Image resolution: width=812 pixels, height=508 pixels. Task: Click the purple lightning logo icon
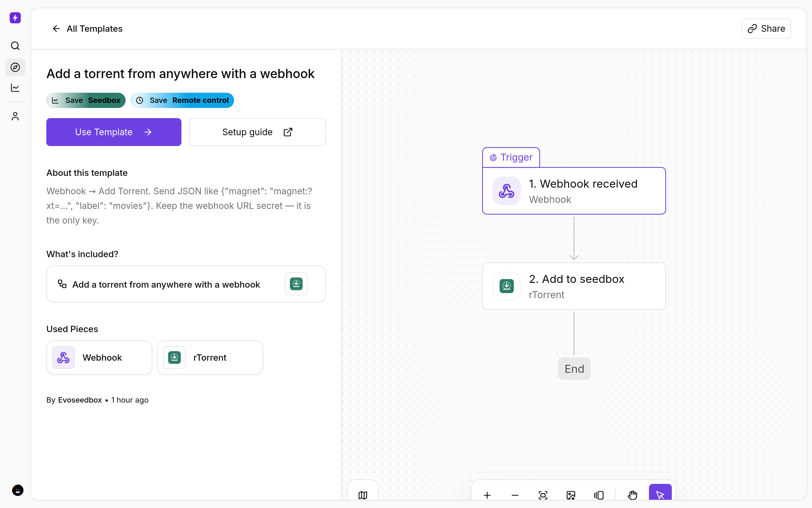[x=15, y=18]
